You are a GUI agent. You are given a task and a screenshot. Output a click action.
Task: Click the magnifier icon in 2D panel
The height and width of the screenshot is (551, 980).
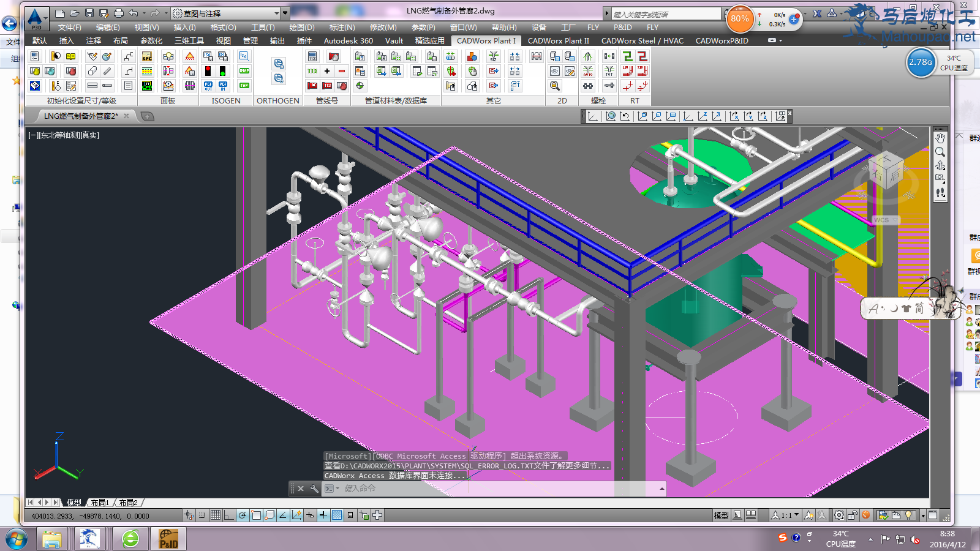(x=555, y=86)
